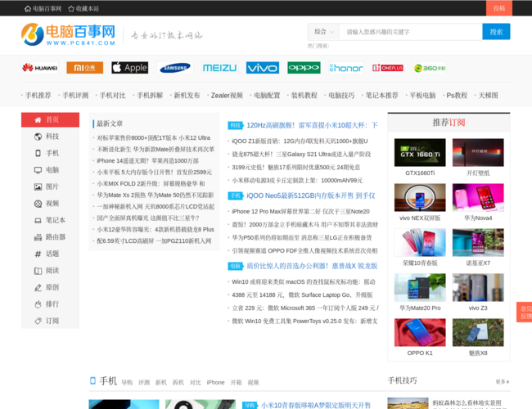
Task: Open the 华为Mate20 Pro thumbnail
Action: (420, 288)
